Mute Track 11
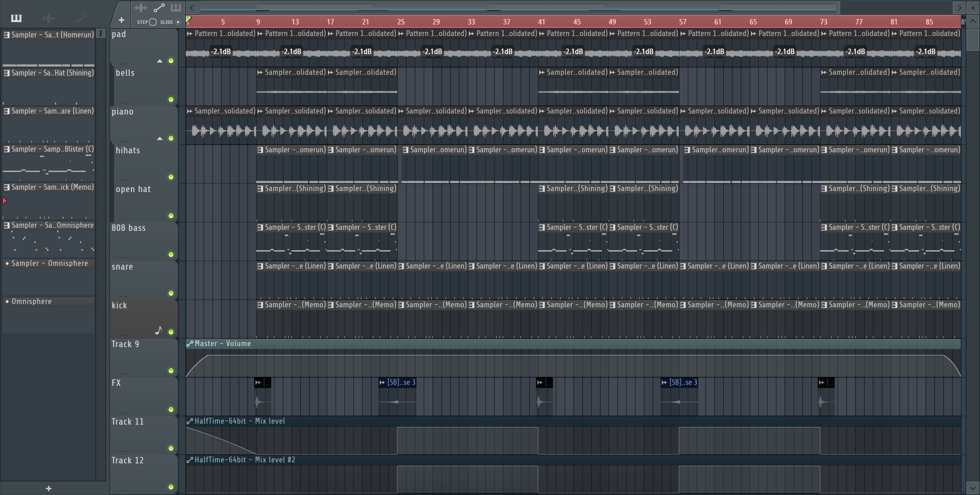Image resolution: width=980 pixels, height=495 pixels. (171, 448)
